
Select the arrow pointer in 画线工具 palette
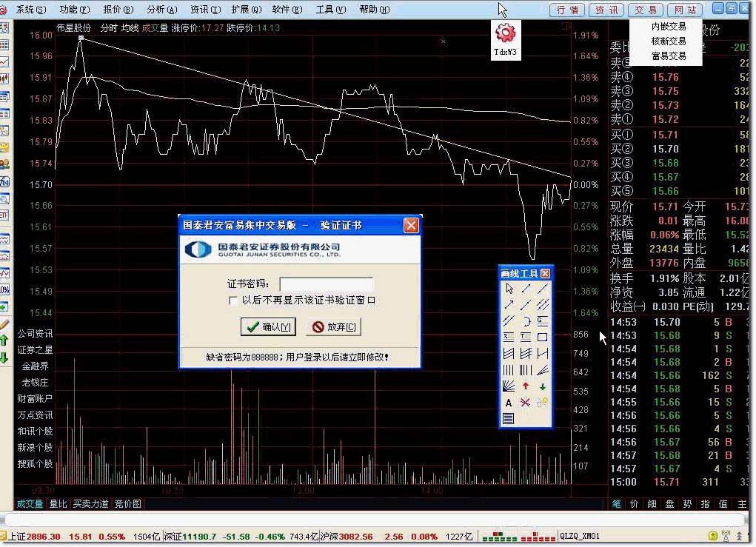(509, 289)
